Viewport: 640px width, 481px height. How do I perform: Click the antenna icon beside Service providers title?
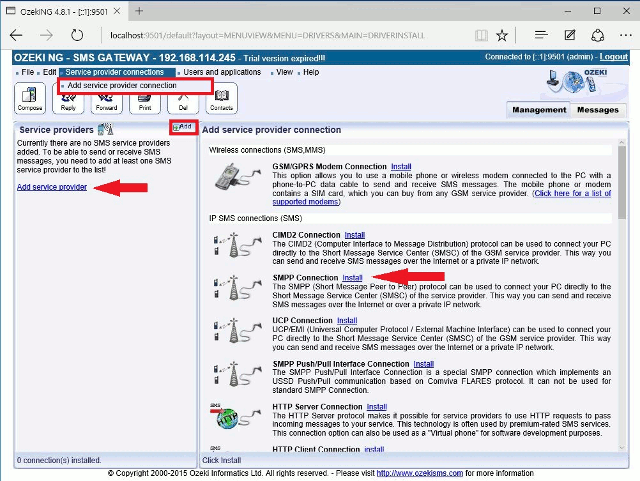(105, 129)
